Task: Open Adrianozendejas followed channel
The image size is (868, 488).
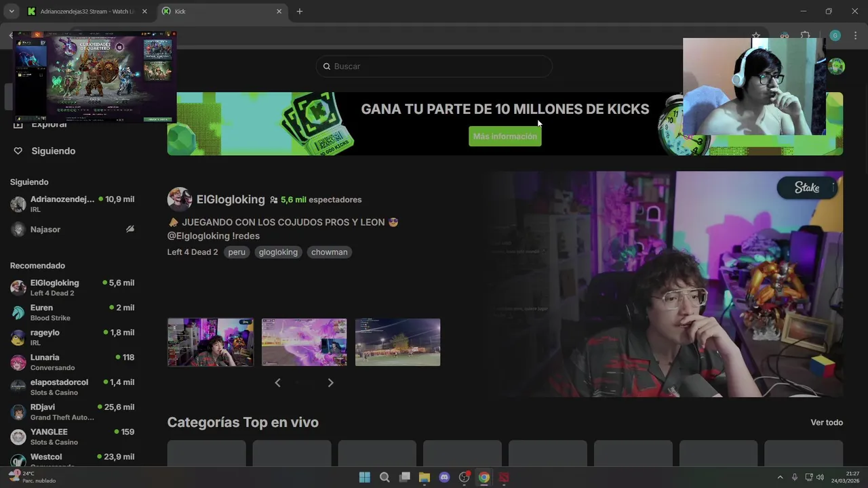Action: [x=73, y=204]
